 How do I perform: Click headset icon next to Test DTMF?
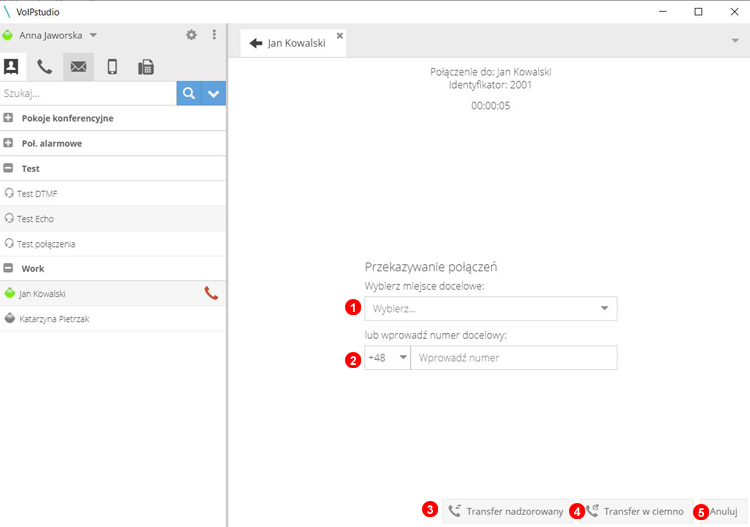point(9,193)
